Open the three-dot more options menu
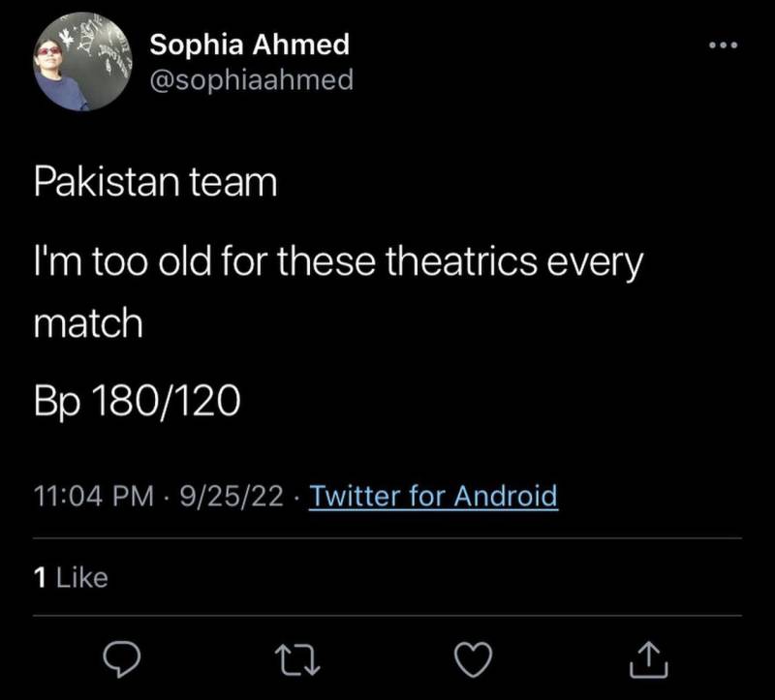Image resolution: width=775 pixels, height=700 pixels. click(x=722, y=46)
